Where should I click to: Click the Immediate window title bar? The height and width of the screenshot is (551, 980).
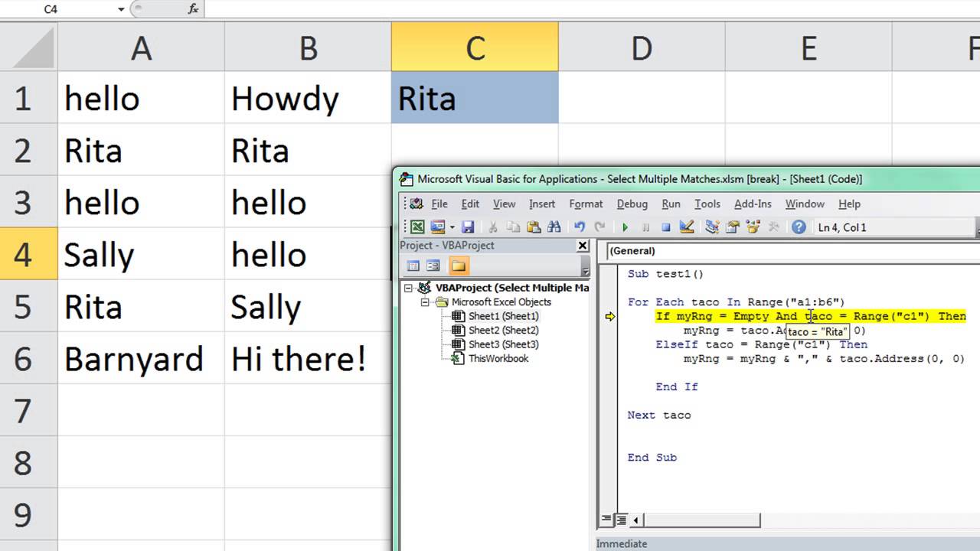(788, 543)
